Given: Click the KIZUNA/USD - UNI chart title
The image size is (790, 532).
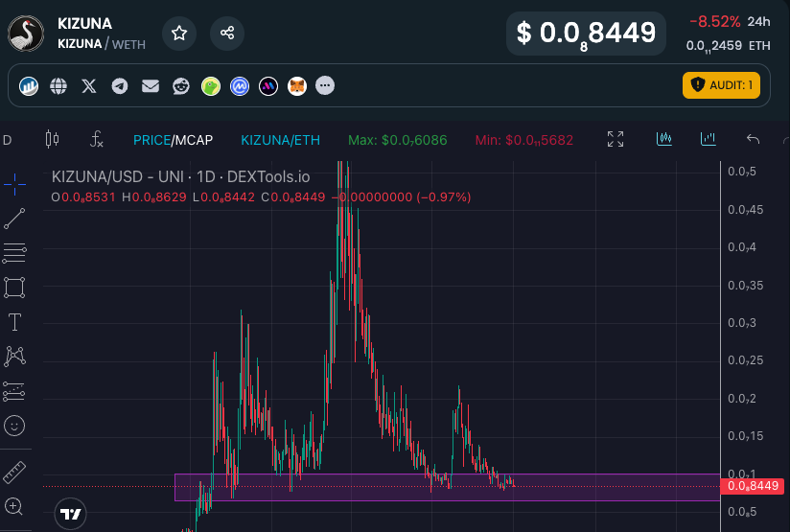Looking at the screenshot, I should (180, 176).
